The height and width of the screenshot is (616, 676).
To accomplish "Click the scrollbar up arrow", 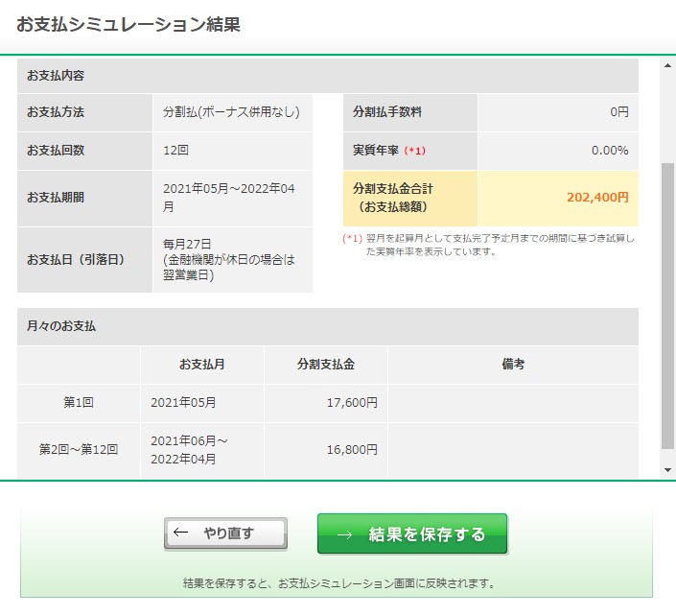I will pyautogui.click(x=667, y=66).
